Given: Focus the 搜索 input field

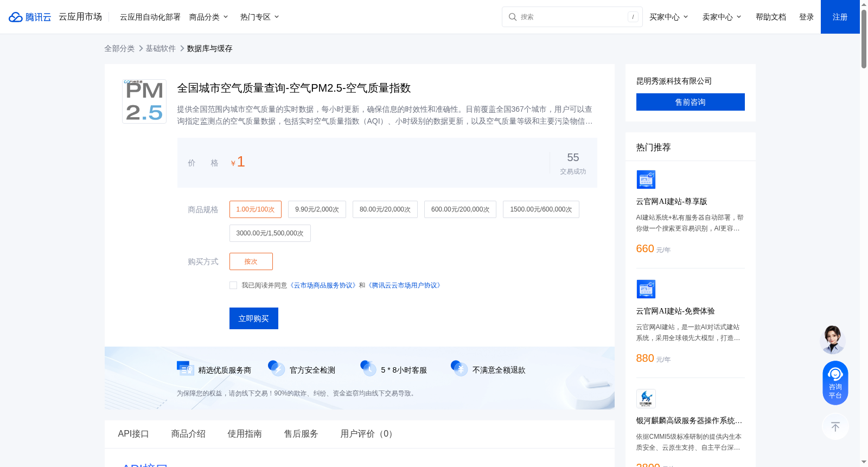Looking at the screenshot, I should pyautogui.click(x=572, y=17).
